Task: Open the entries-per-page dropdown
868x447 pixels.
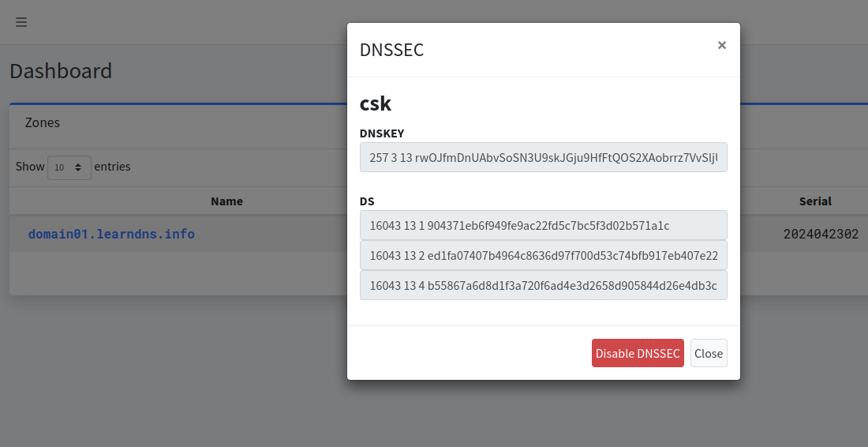Action: click(69, 167)
